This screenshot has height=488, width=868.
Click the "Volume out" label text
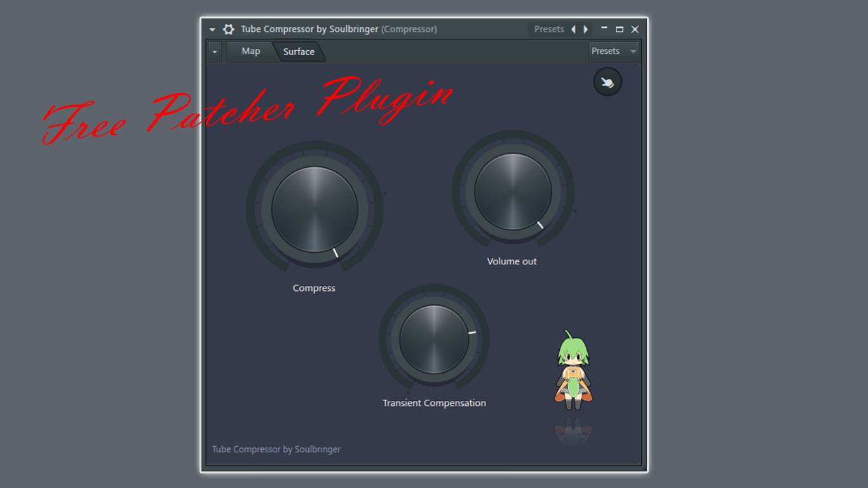coord(512,261)
